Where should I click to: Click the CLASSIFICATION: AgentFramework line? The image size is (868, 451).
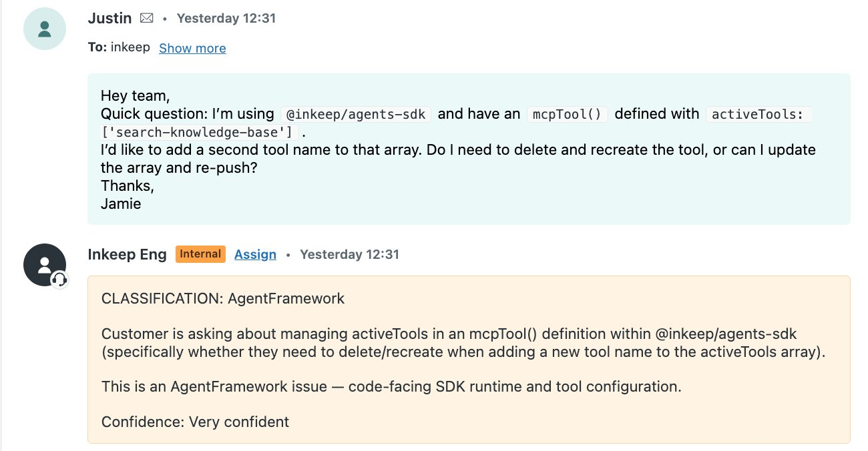[x=223, y=298]
